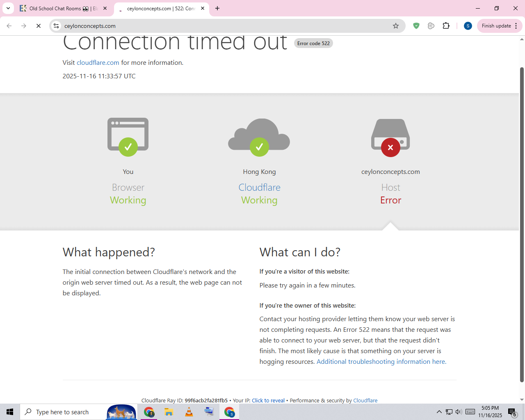Click the red Error status text

pos(390,200)
